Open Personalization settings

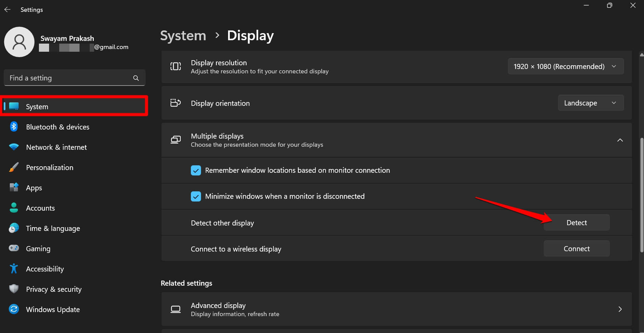tap(49, 167)
